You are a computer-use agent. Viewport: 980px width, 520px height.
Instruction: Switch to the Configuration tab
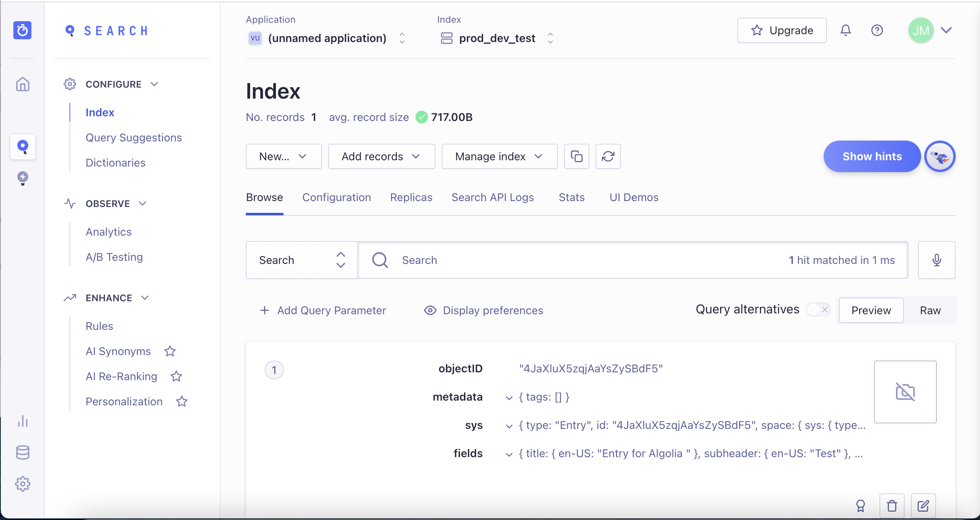tap(336, 198)
